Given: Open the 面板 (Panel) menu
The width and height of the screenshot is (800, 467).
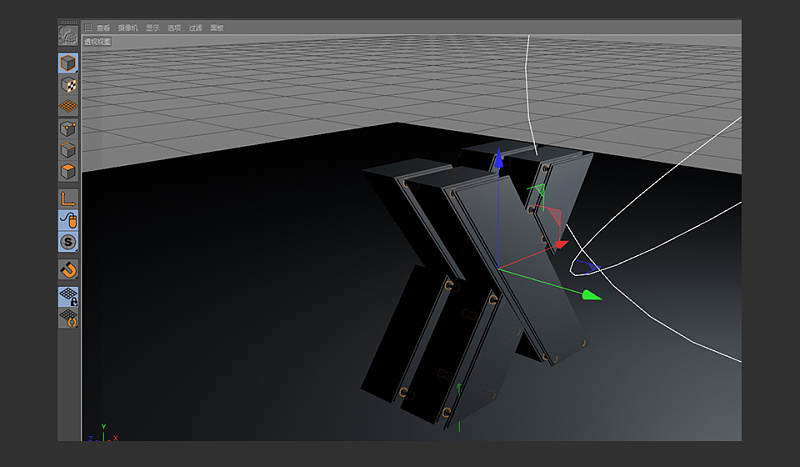Looking at the screenshot, I should coord(216,28).
